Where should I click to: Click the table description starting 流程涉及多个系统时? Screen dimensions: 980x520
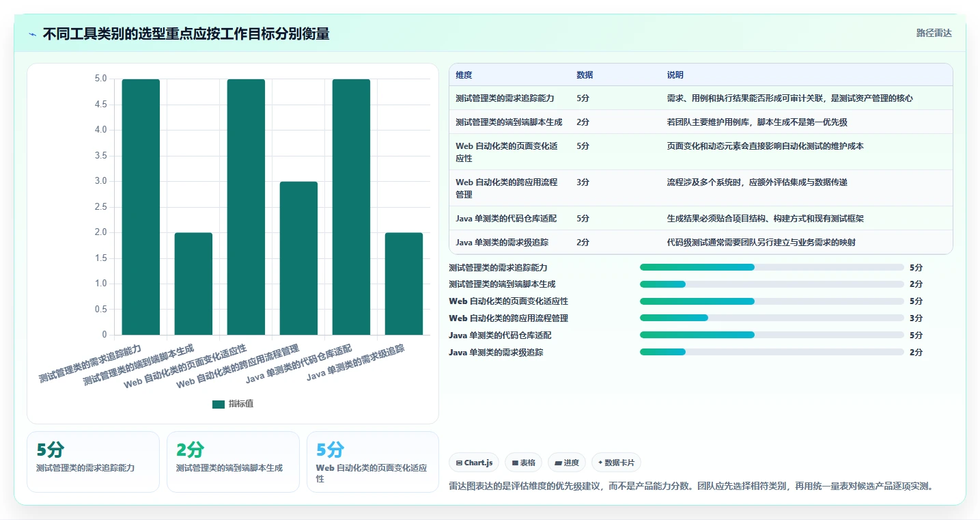[x=757, y=182]
